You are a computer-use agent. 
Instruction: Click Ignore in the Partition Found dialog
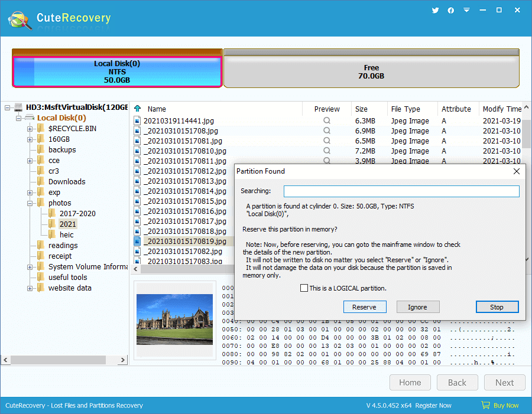pyautogui.click(x=418, y=307)
